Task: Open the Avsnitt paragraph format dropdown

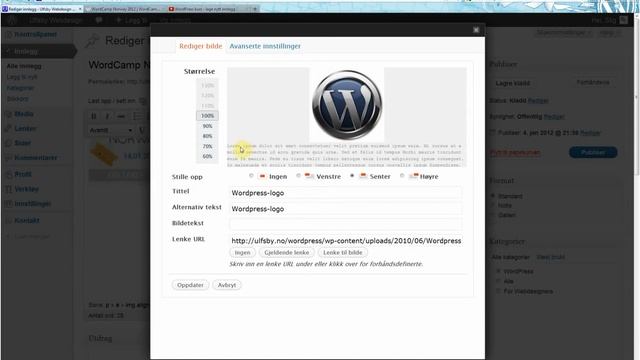Action: coord(111,130)
